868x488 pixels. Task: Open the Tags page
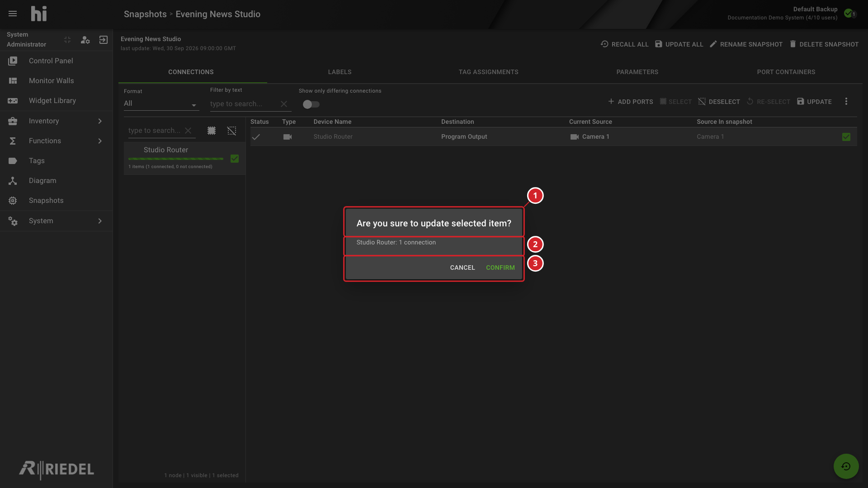coord(57,160)
